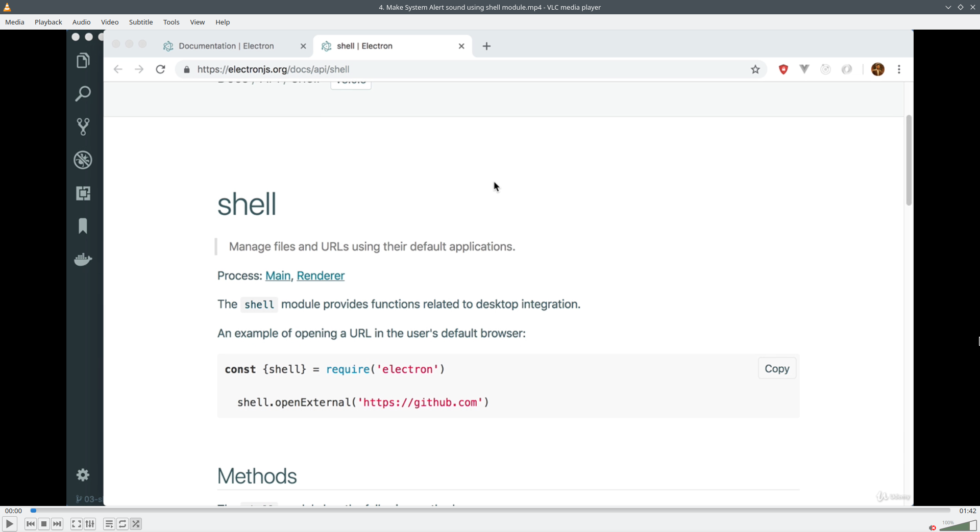The image size is (980, 532).
Task: Open Search icon in VS Code sidebar
Action: coord(83,93)
